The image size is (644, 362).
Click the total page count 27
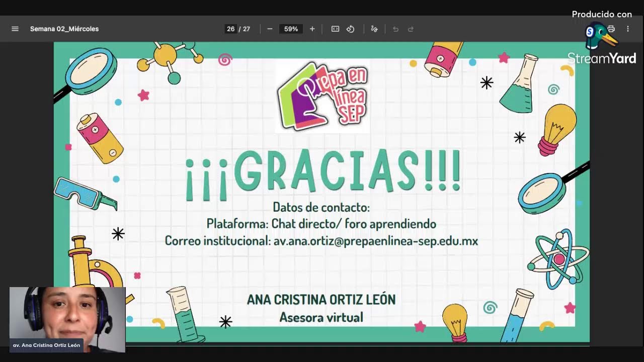coord(247,29)
